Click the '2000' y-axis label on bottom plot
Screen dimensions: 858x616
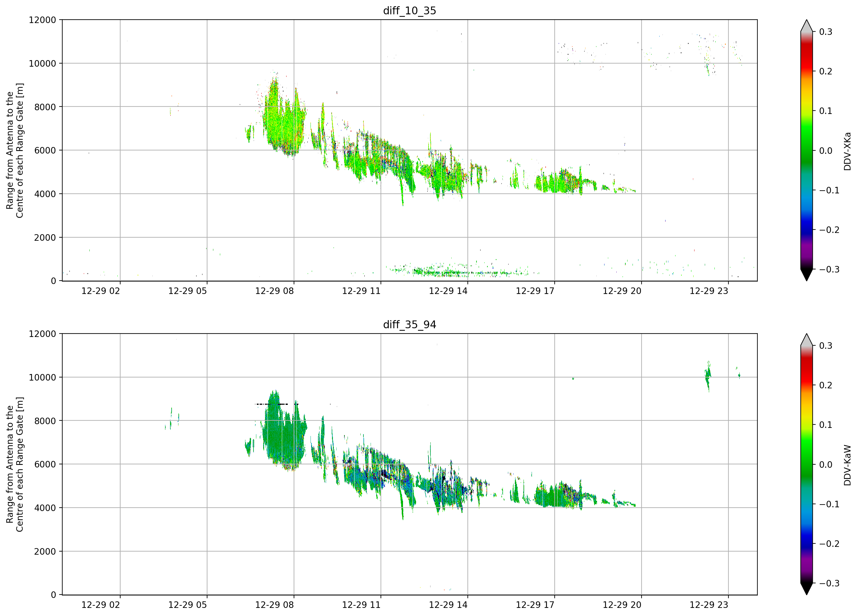click(45, 551)
